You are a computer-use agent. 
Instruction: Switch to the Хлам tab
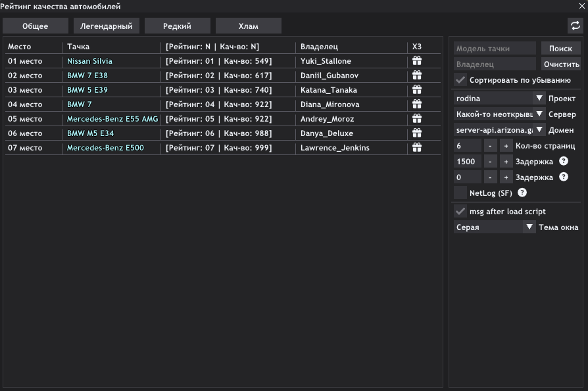[248, 26]
